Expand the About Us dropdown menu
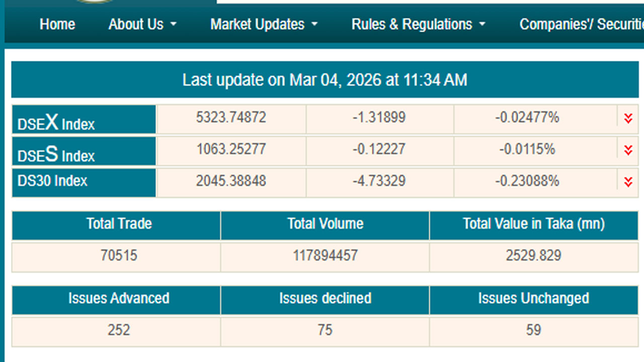The width and height of the screenshot is (644, 362). 142,24
